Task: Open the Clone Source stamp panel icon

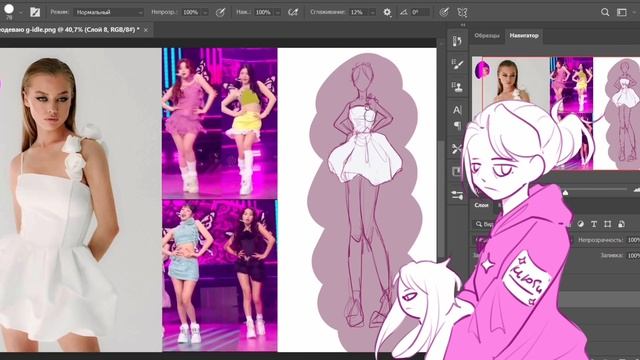Action: tap(457, 87)
